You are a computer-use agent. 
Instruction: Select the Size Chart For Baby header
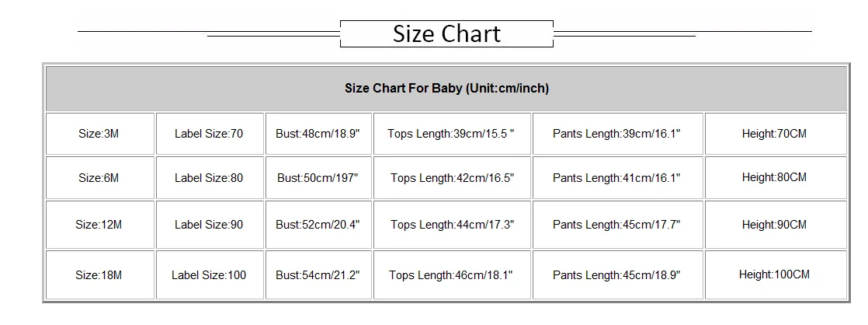[x=446, y=89]
